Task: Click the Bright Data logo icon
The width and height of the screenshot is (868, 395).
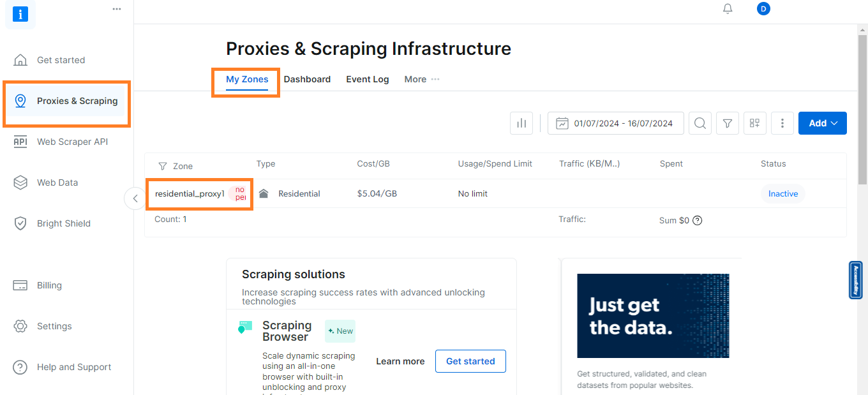Action: (20, 15)
